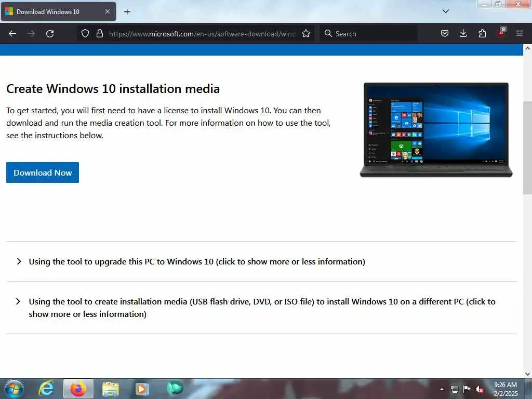532x399 pixels.
Task: Show site security padlock details
Action: [x=99, y=34]
